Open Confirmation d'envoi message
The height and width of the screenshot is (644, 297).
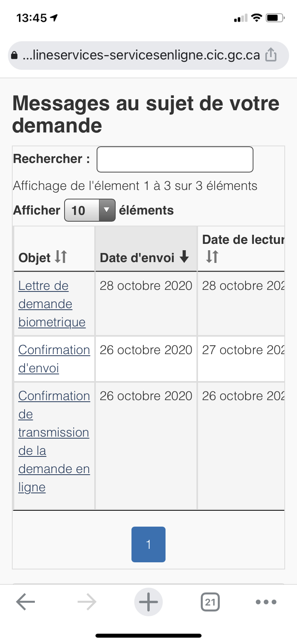pyautogui.click(x=54, y=358)
